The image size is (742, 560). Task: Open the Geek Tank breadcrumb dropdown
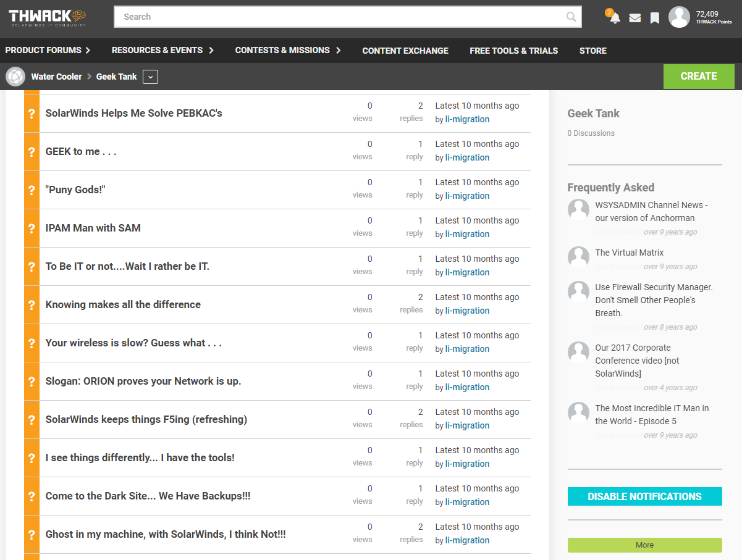click(150, 77)
